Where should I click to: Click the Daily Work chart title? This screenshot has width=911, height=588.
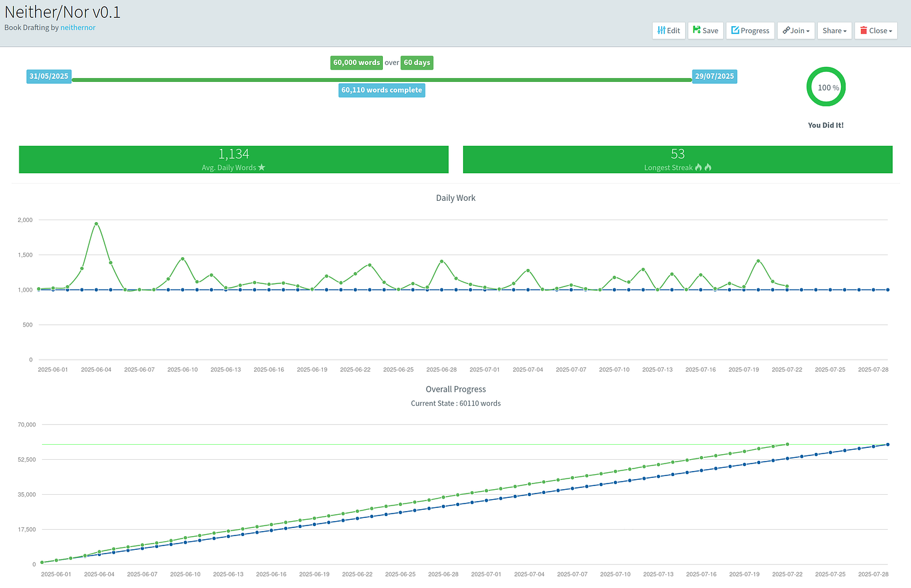[x=455, y=198]
